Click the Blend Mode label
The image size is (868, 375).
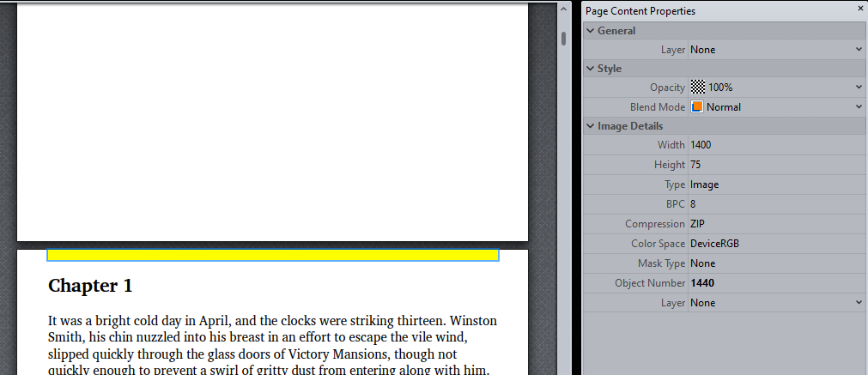pos(658,107)
